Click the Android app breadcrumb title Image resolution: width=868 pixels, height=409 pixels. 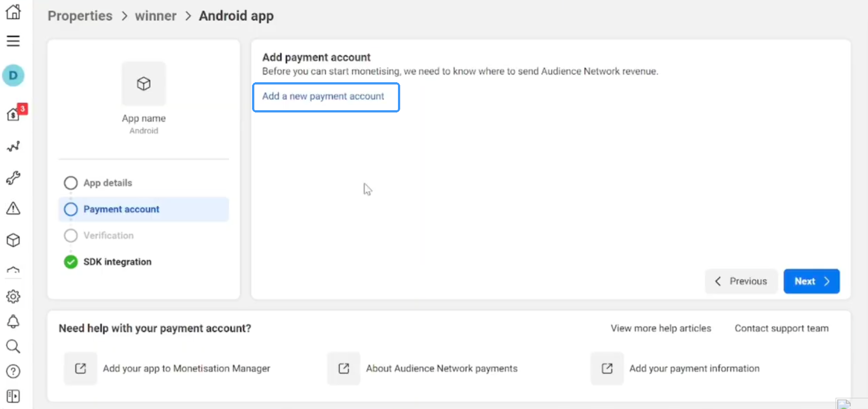(x=236, y=16)
